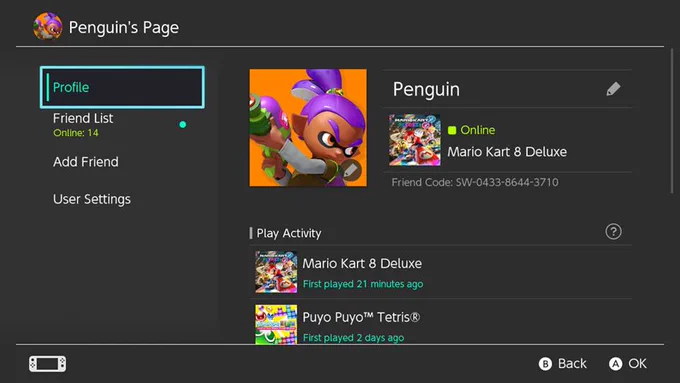Image resolution: width=680 pixels, height=383 pixels.
Task: Click the 'Play Activity' section heading
Action: 289,233
